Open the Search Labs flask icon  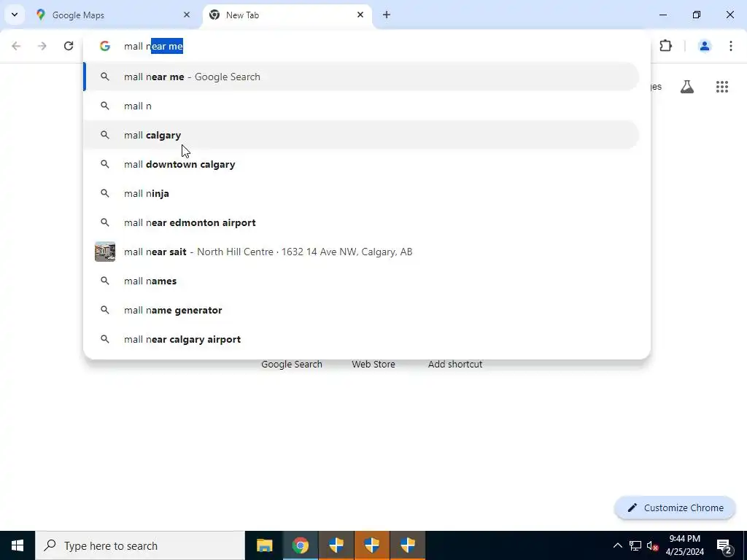(x=687, y=87)
